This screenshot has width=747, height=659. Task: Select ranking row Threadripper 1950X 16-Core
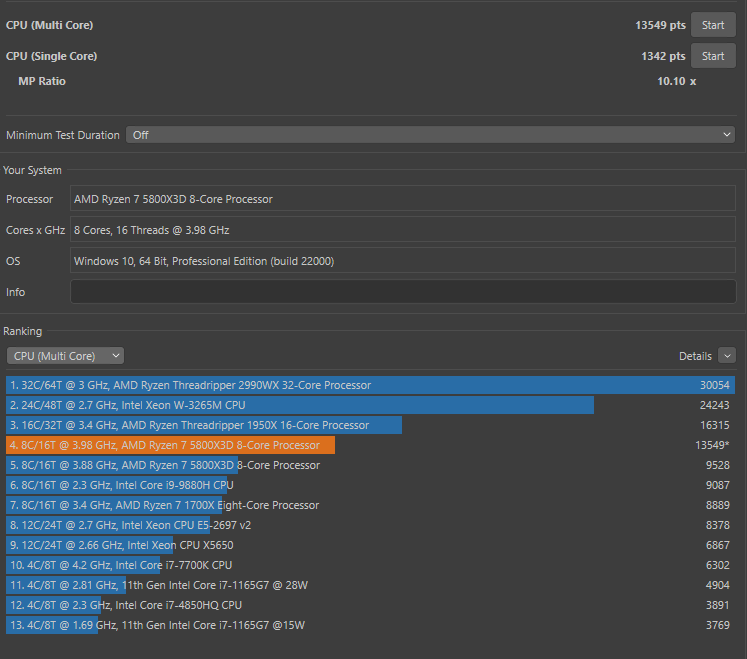370,425
